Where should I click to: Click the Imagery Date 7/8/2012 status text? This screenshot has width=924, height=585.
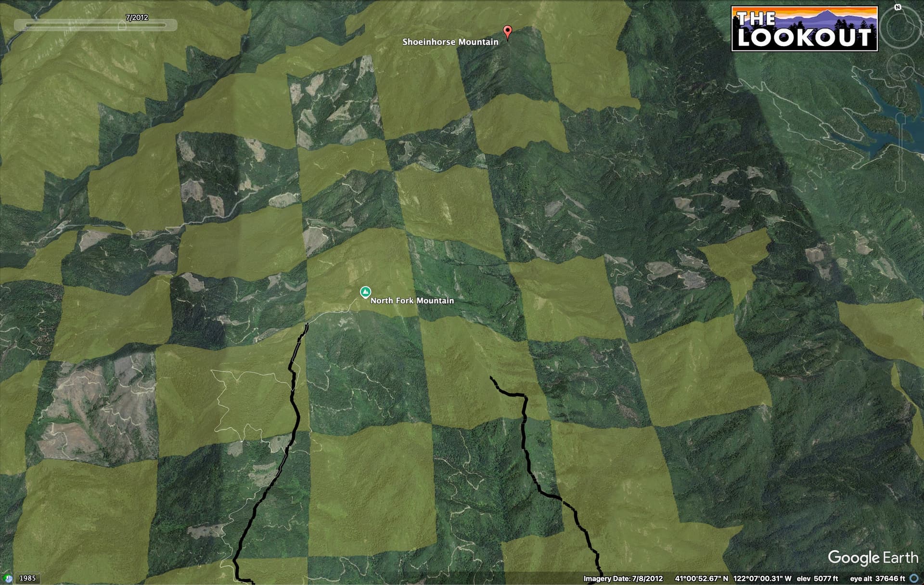pos(623,578)
